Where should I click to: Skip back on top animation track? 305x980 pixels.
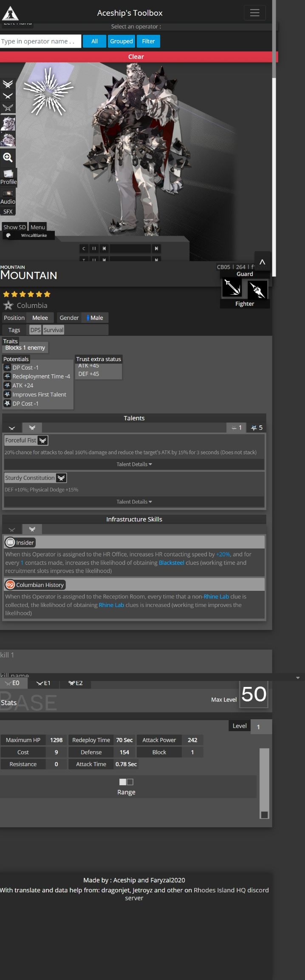click(x=104, y=248)
